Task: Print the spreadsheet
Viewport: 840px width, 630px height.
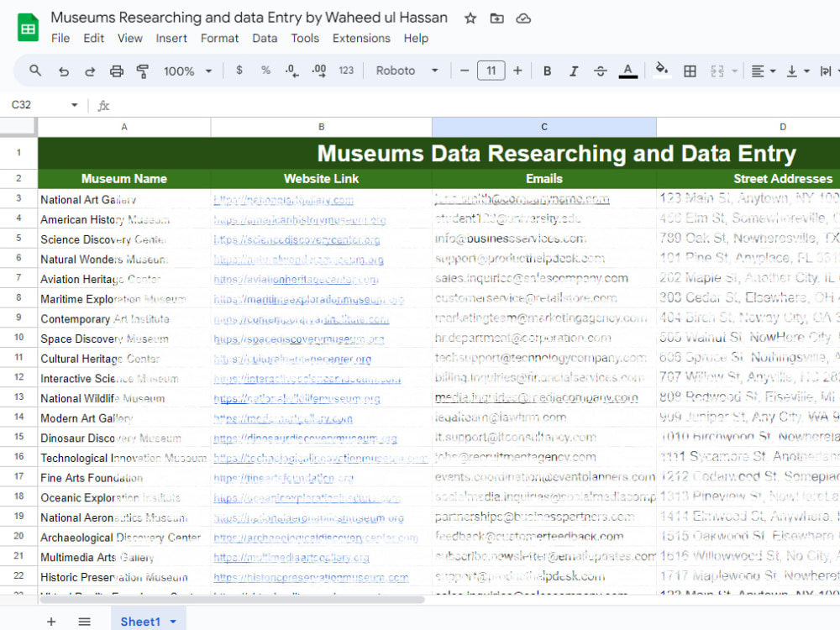Action: tap(116, 71)
